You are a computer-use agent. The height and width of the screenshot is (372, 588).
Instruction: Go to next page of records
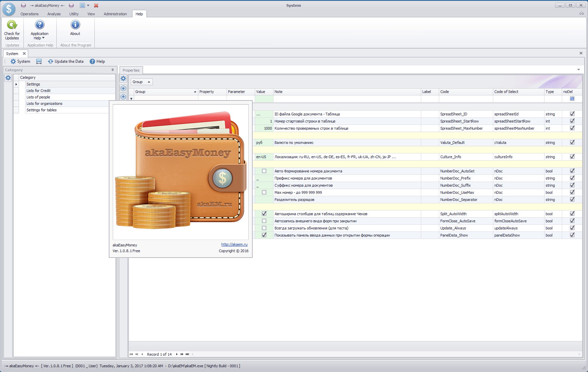(x=182, y=354)
